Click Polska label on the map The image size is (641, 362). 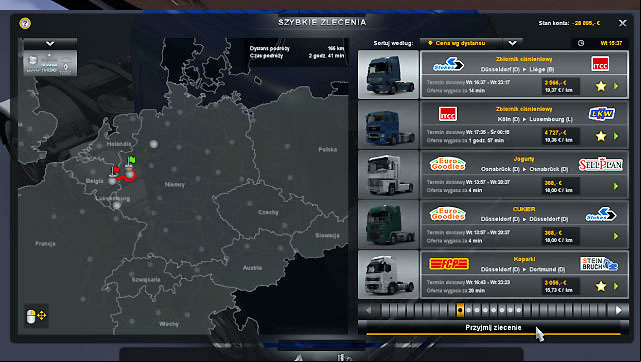(328, 150)
